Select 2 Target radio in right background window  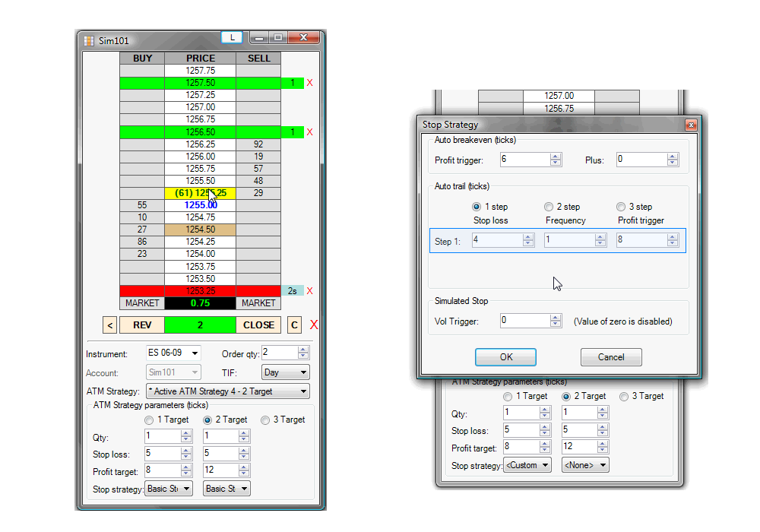click(x=565, y=397)
